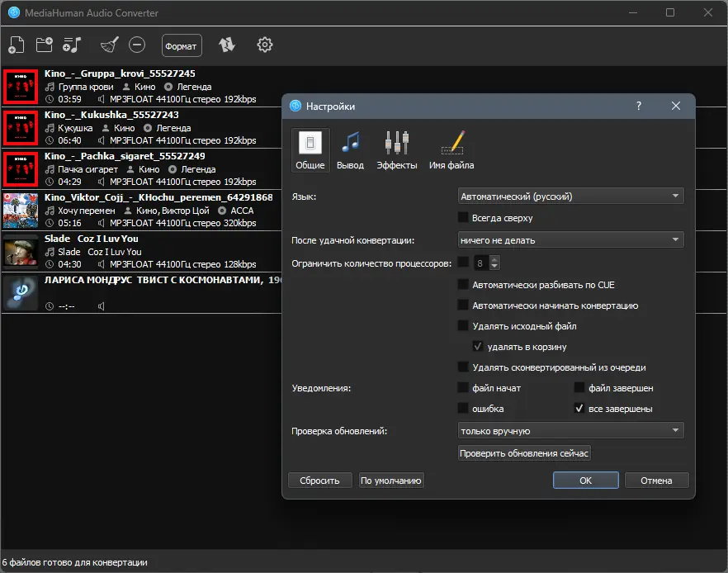This screenshot has height=573, width=728.
Task: Click the help question mark in Настройки
Action: (x=638, y=106)
